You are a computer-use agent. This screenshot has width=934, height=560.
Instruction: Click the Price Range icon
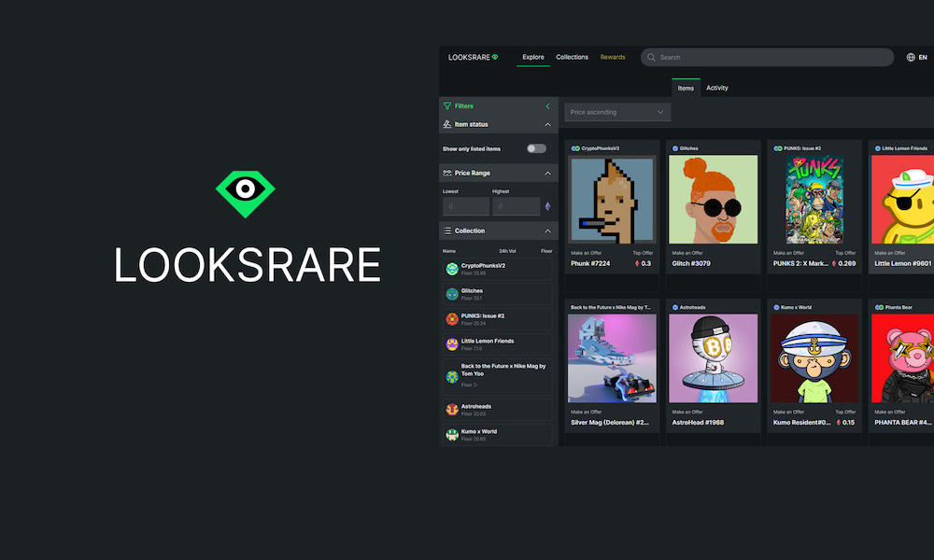coord(447,173)
